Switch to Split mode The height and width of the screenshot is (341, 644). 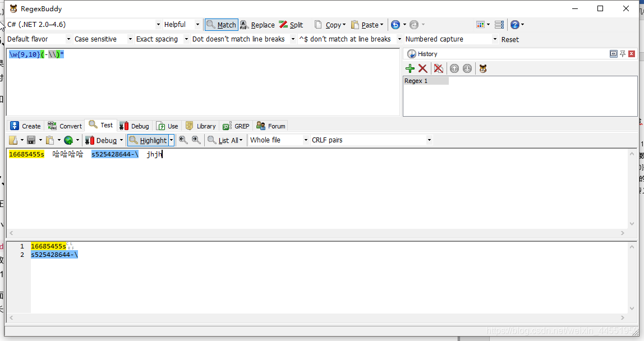[x=291, y=25]
